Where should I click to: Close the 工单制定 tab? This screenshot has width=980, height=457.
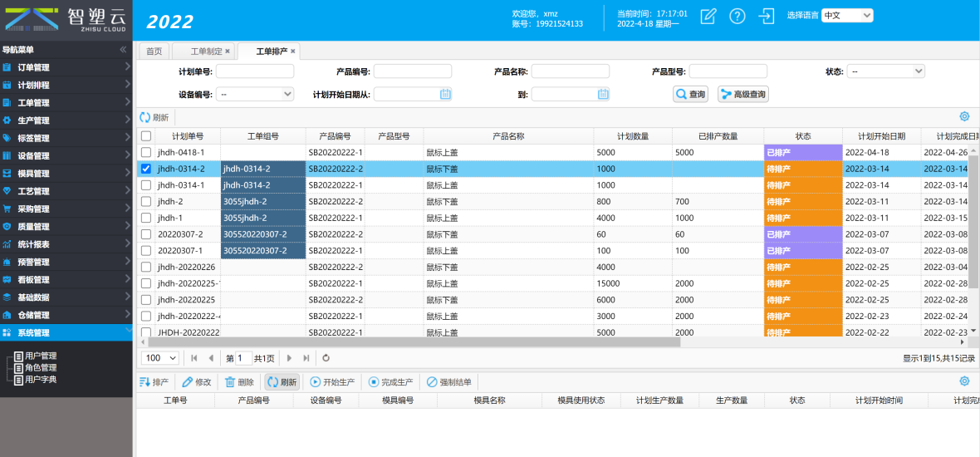click(228, 52)
